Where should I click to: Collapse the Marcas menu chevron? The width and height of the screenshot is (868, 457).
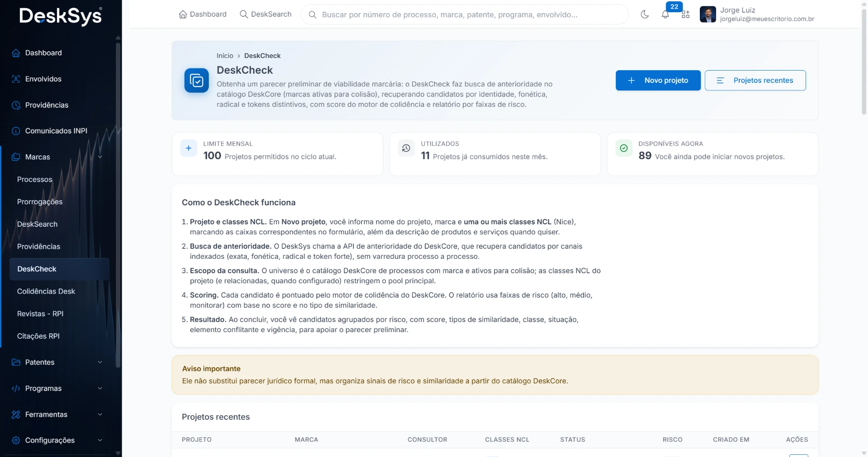tap(100, 157)
